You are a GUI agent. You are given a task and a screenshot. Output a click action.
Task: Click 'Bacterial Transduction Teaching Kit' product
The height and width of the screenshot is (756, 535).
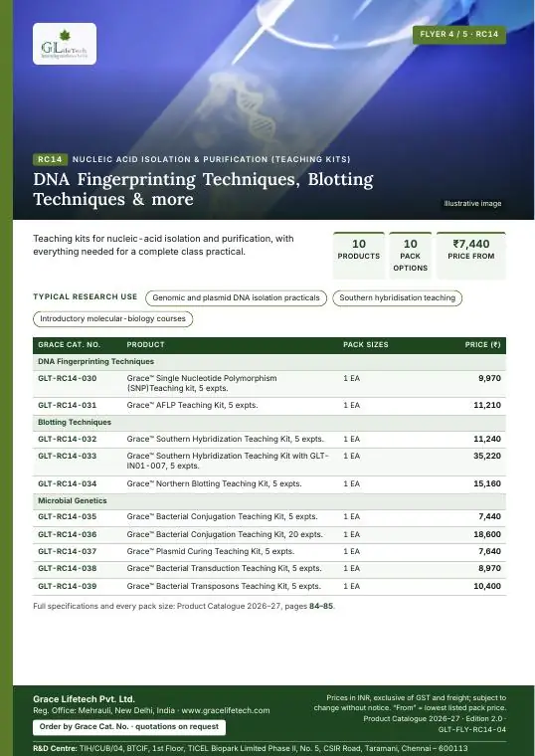224,568
